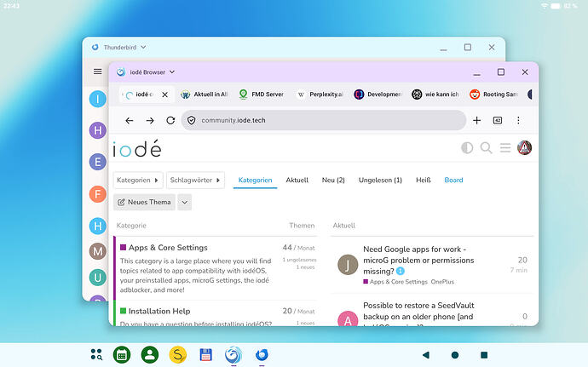Image resolution: width=588 pixels, height=367 pixels.
Task: Select the 'U' account in Thunderbird
Action: (97, 278)
